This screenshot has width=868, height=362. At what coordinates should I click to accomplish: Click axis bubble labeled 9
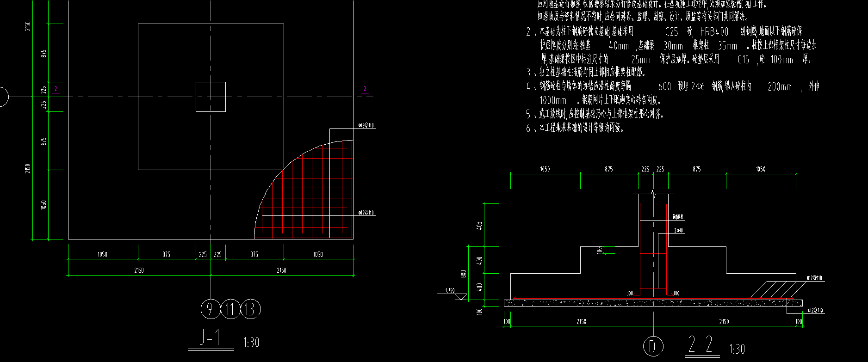coord(211,309)
